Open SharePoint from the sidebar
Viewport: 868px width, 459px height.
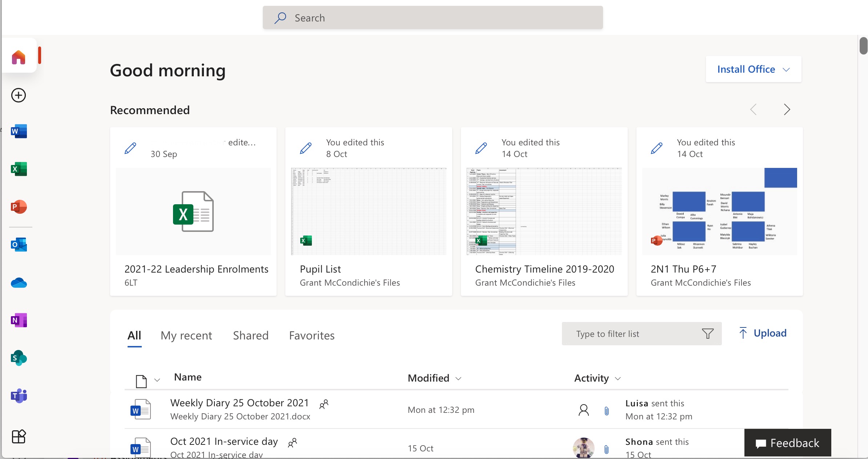(19, 358)
